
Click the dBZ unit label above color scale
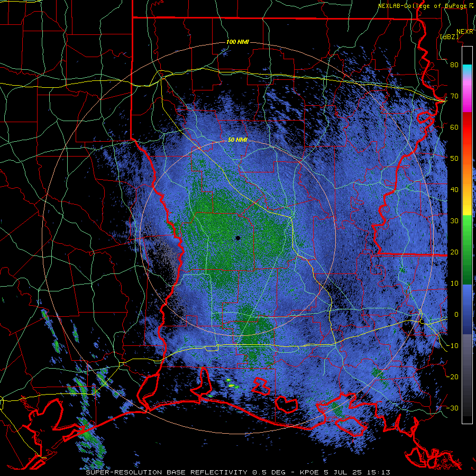pyautogui.click(x=449, y=36)
